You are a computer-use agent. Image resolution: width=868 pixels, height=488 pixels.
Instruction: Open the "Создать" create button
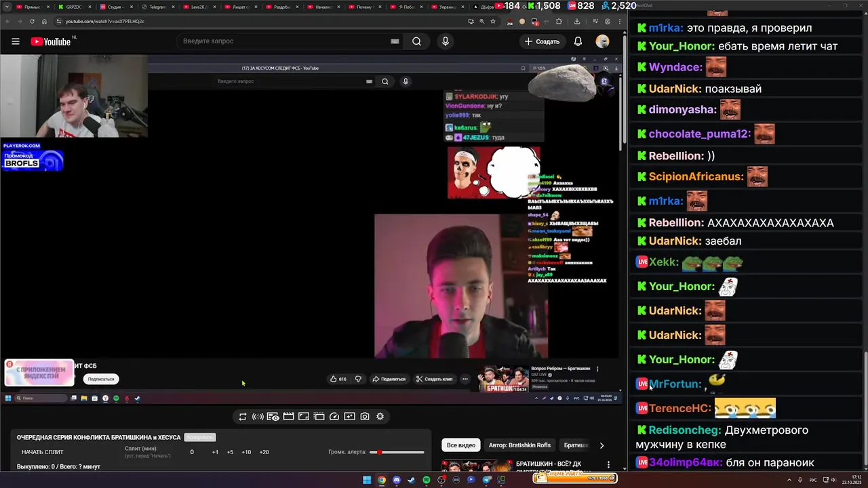click(542, 41)
